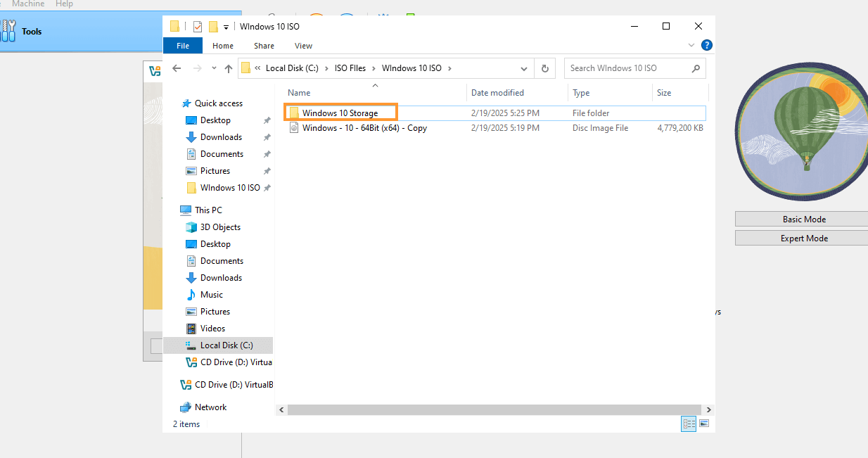
Task: Open the Home ribbon tab
Action: click(x=223, y=46)
